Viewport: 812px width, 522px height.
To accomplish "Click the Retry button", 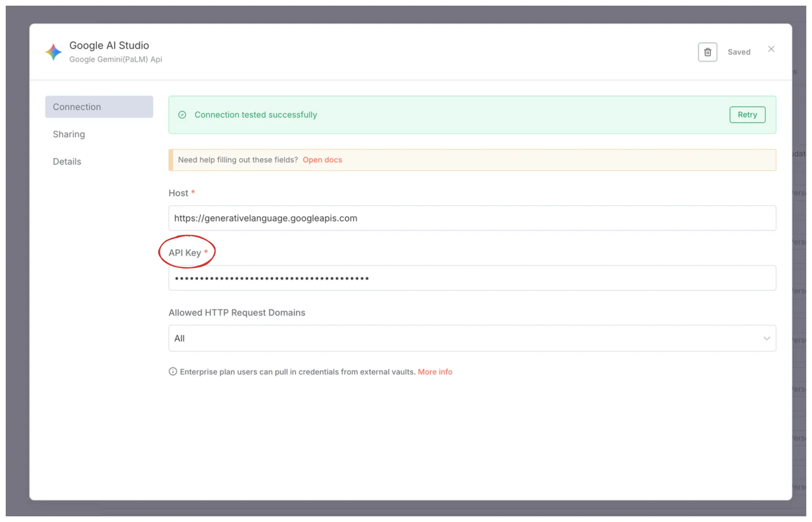I will [x=747, y=115].
